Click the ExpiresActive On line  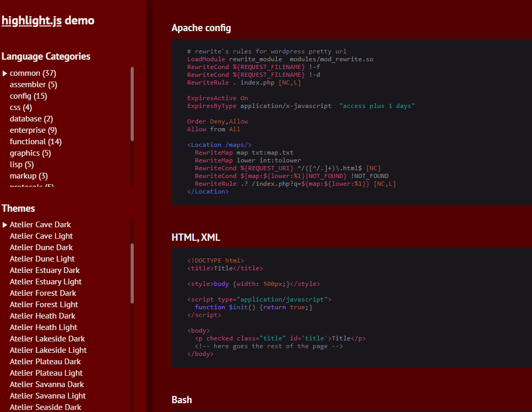coord(217,98)
